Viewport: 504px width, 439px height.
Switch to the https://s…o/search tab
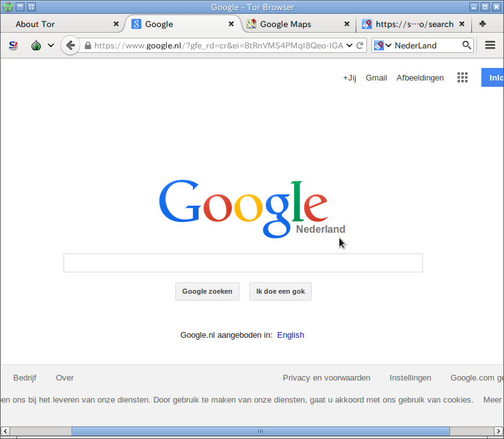pyautogui.click(x=414, y=24)
